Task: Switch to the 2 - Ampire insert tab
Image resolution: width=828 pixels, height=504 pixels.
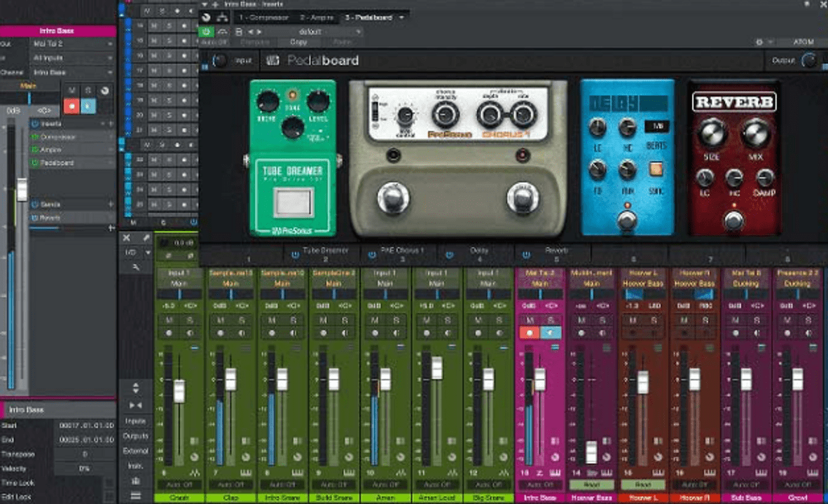Action: point(317,17)
